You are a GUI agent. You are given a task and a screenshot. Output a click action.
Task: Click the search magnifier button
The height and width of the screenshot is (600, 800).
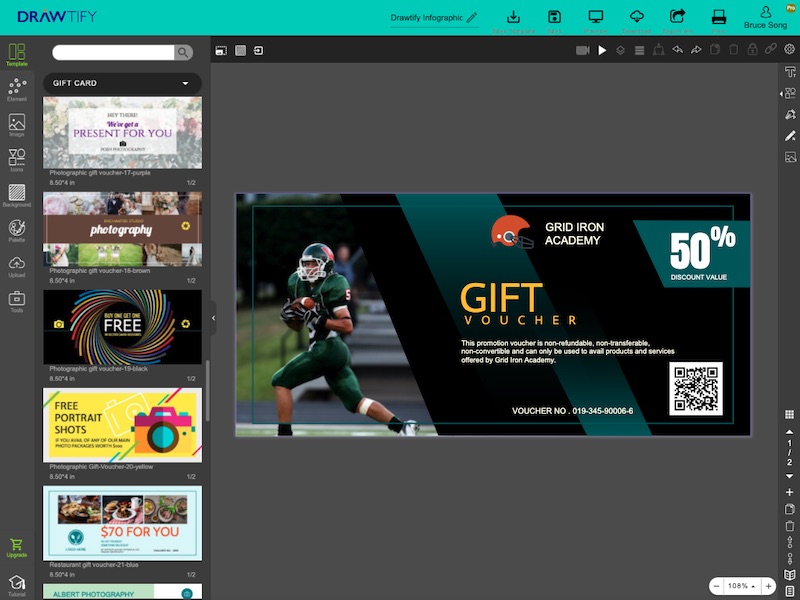[183, 52]
